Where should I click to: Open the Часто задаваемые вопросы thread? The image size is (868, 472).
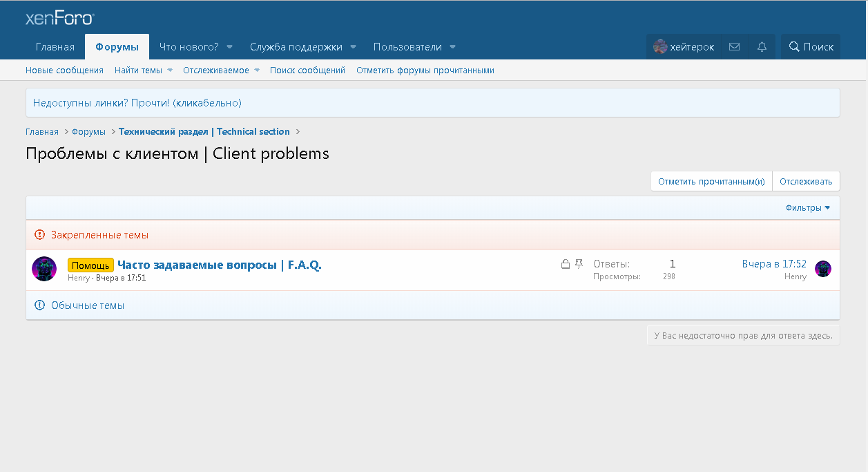pos(220,265)
